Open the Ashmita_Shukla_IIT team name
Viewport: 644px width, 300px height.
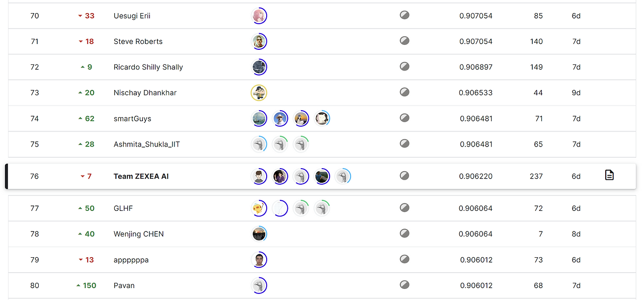click(x=147, y=144)
